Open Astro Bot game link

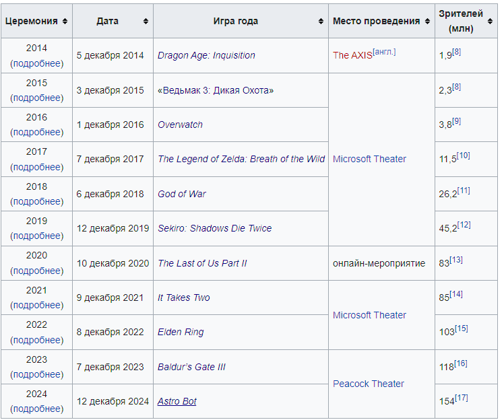pyautogui.click(x=177, y=401)
